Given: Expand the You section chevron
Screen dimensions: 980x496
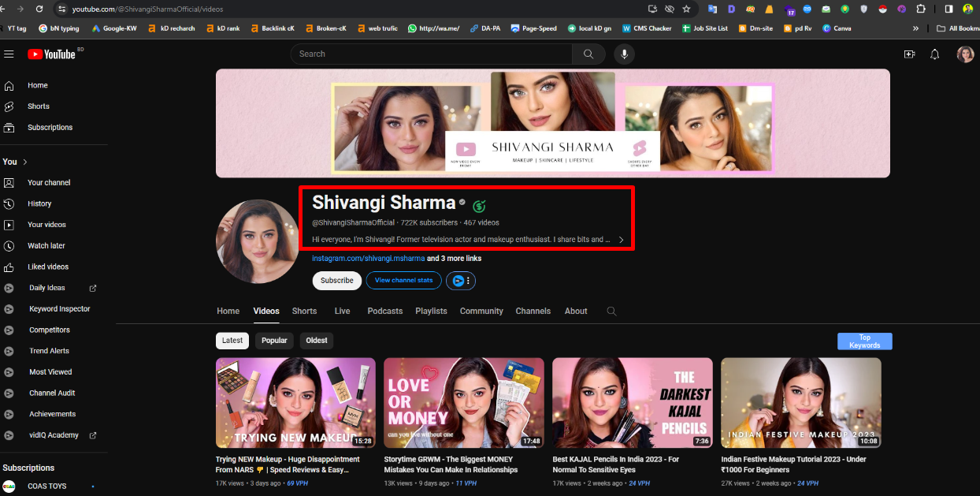Looking at the screenshot, I should 25,162.
